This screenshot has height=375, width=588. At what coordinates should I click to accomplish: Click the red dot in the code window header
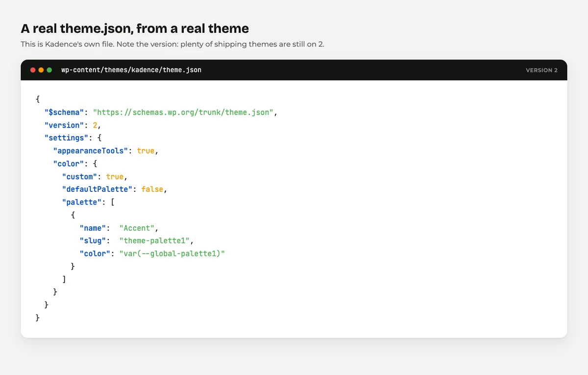pyautogui.click(x=33, y=70)
